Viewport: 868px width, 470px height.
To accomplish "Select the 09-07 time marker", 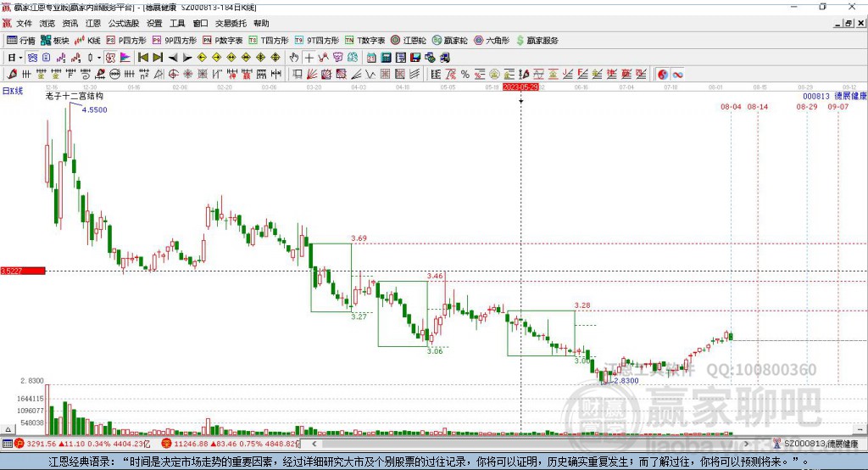I will [837, 106].
